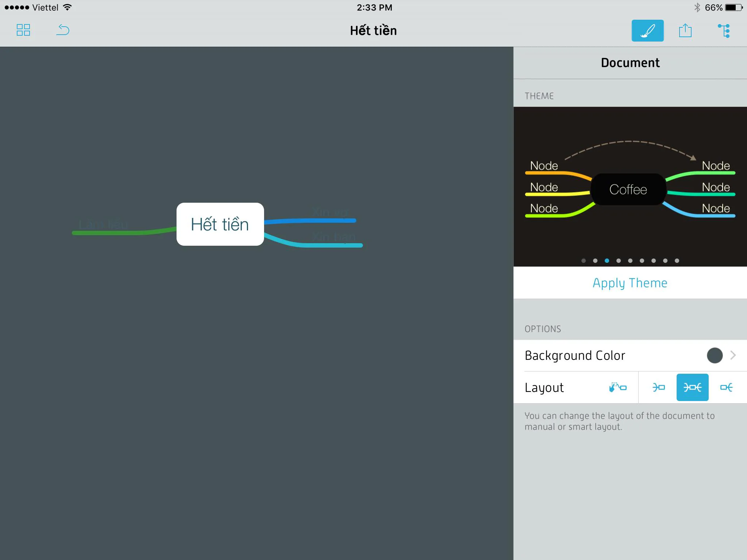The height and width of the screenshot is (560, 747).
Task: Tap the undo arrow icon
Action: pyautogui.click(x=63, y=30)
